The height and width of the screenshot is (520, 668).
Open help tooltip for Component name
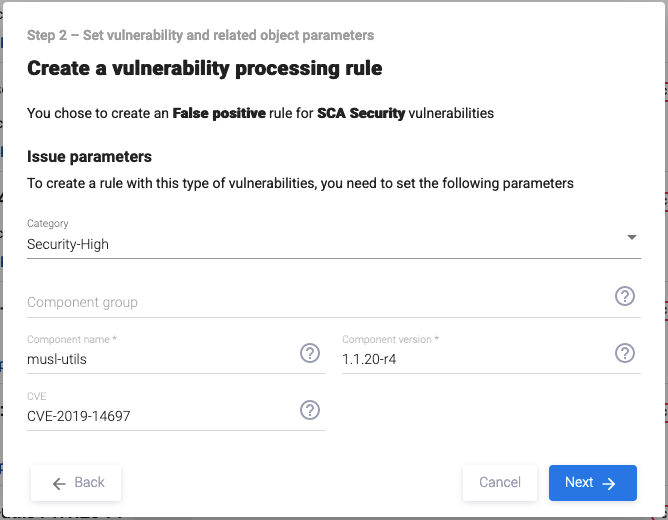pyautogui.click(x=310, y=353)
